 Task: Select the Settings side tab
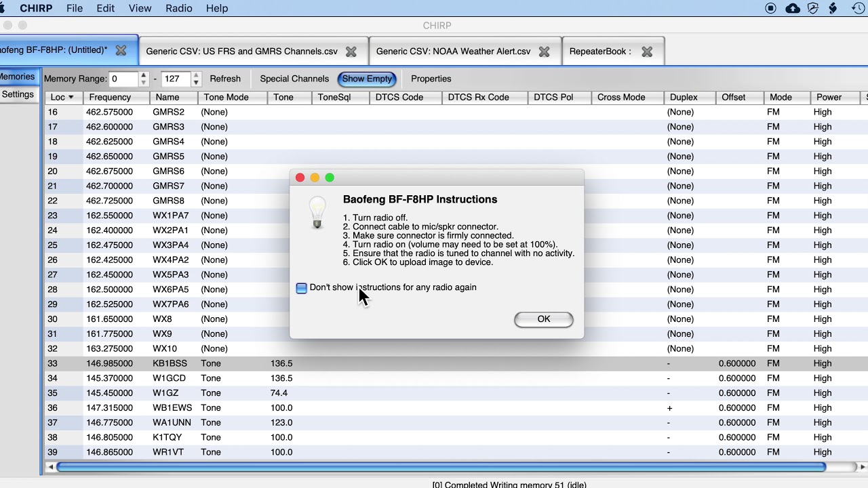[x=18, y=95]
